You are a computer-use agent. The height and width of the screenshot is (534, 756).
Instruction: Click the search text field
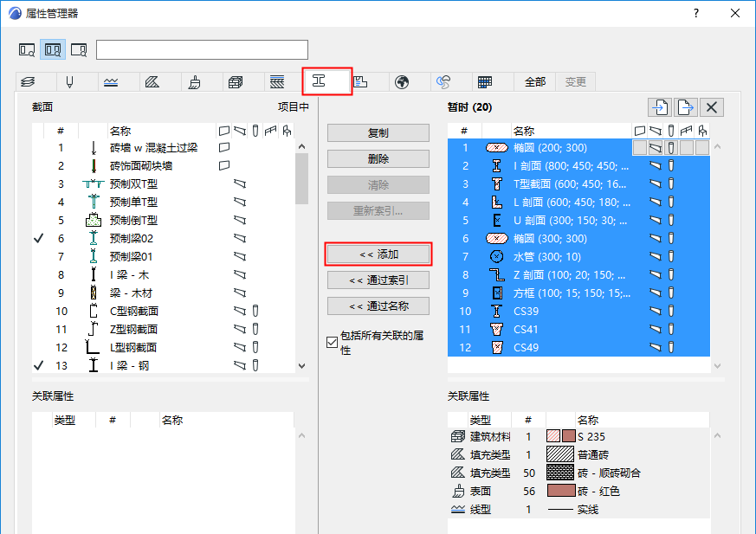[x=202, y=49]
